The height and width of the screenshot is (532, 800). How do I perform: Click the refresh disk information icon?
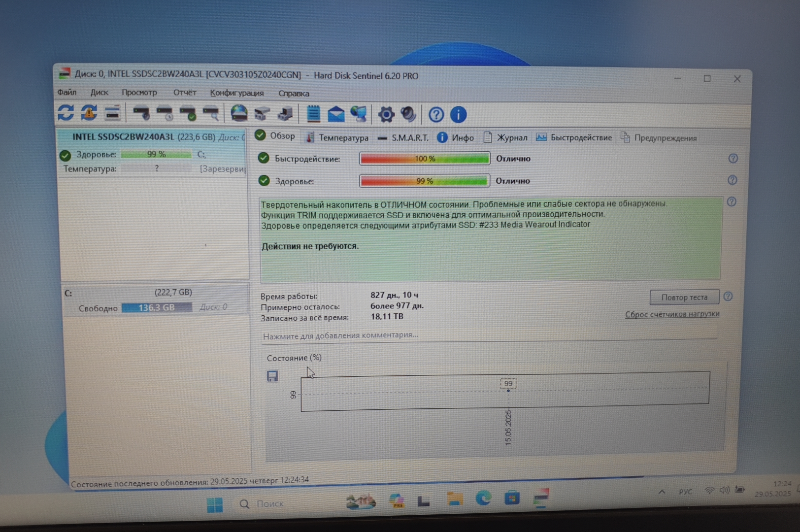[66, 113]
